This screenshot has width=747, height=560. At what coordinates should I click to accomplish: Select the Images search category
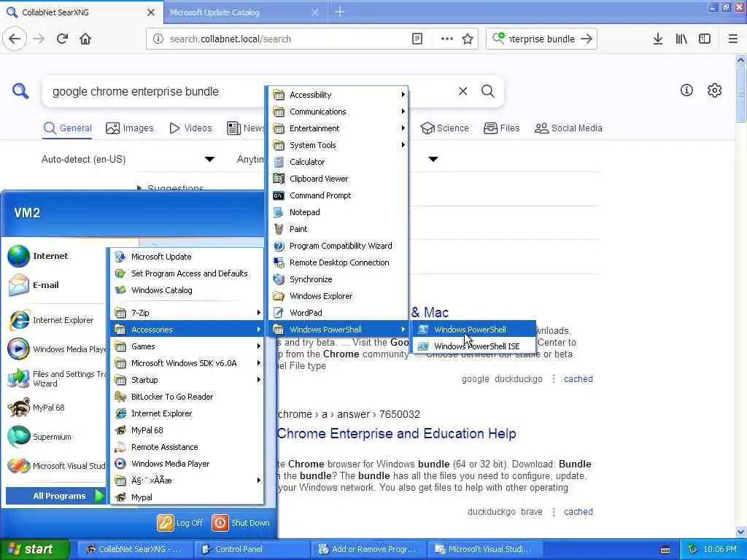click(x=130, y=128)
